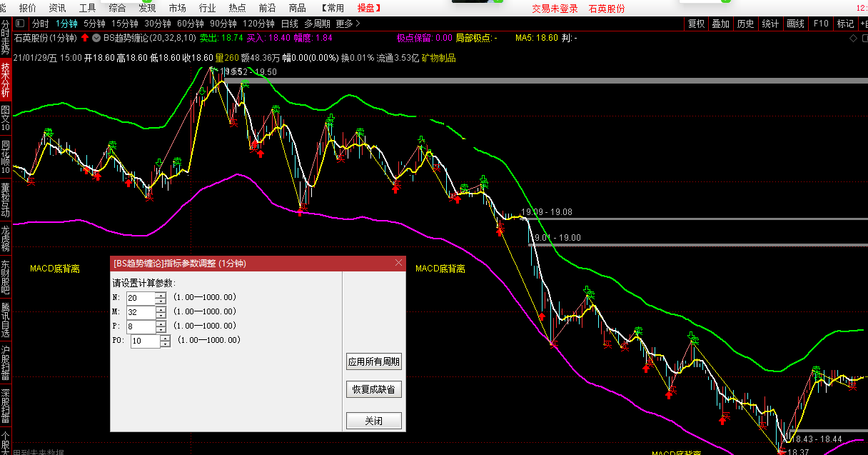Click the N parameter input field
Viewport: 868px width, 455px height.
pyautogui.click(x=141, y=298)
